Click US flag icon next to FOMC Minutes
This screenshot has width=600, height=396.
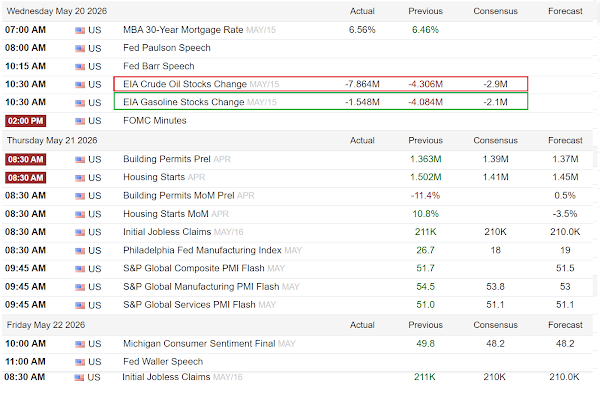80,121
